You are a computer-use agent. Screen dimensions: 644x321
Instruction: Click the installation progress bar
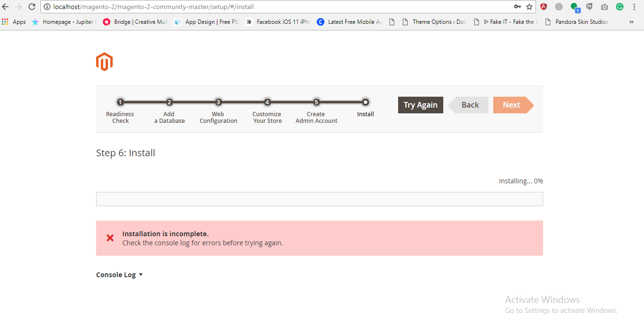(319, 199)
